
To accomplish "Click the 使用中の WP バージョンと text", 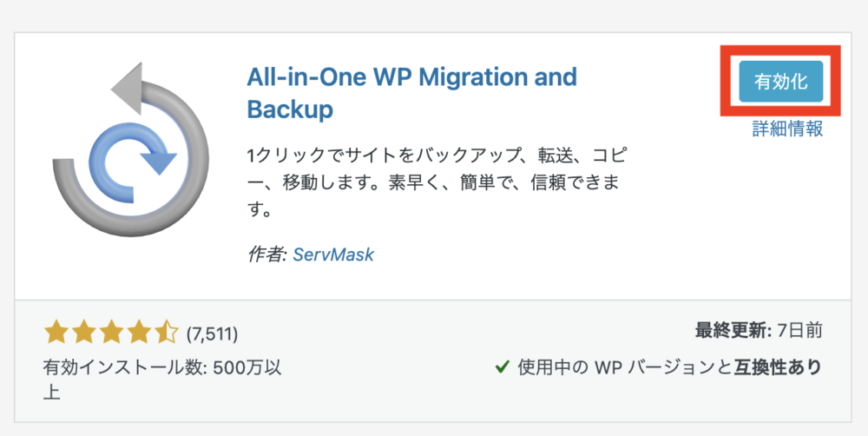I will click(x=626, y=367).
